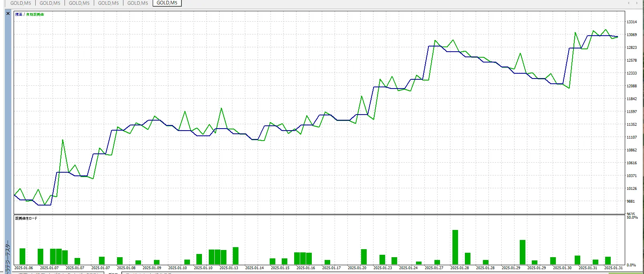The image size is (644, 274).
Task: Click the 11107 axis value
Action: pos(632,137)
